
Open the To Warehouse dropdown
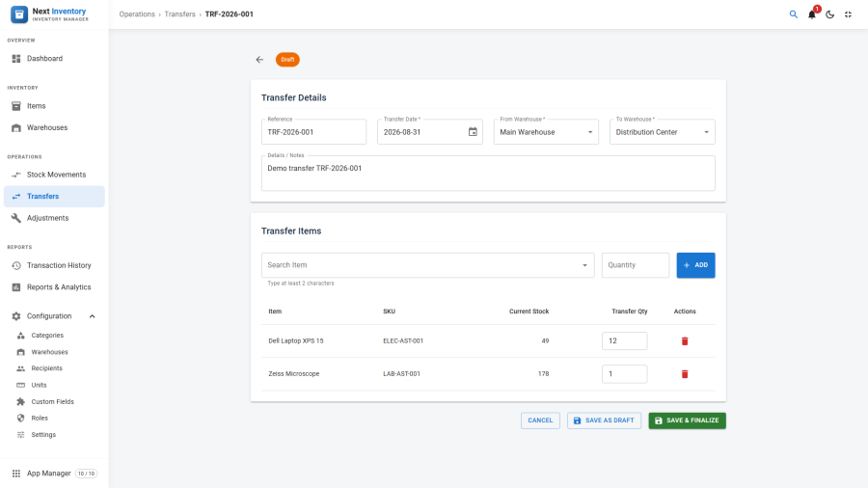pos(662,132)
